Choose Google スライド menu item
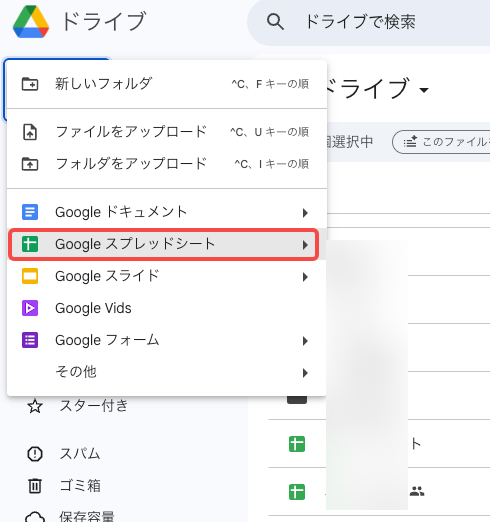This screenshot has height=522, width=490. point(167,276)
